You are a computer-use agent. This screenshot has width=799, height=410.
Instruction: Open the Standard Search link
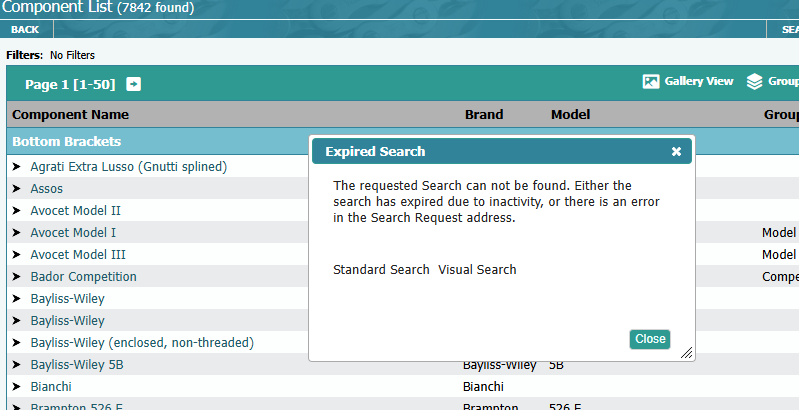381,270
